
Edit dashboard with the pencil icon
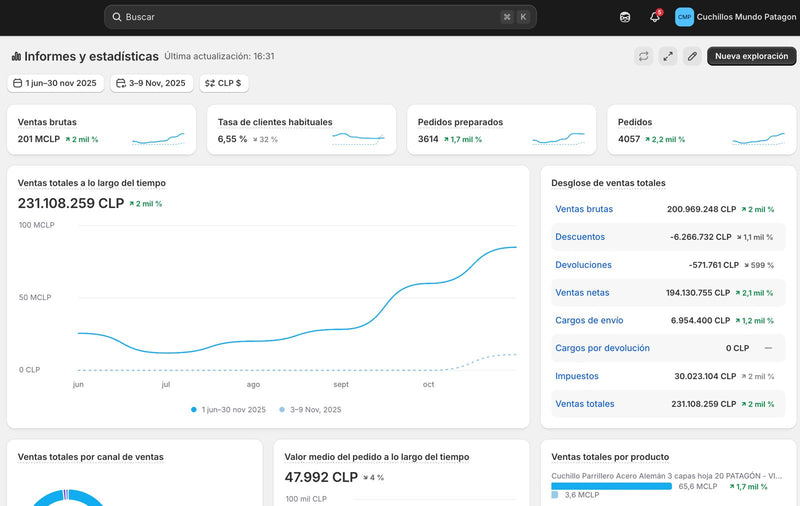point(692,56)
